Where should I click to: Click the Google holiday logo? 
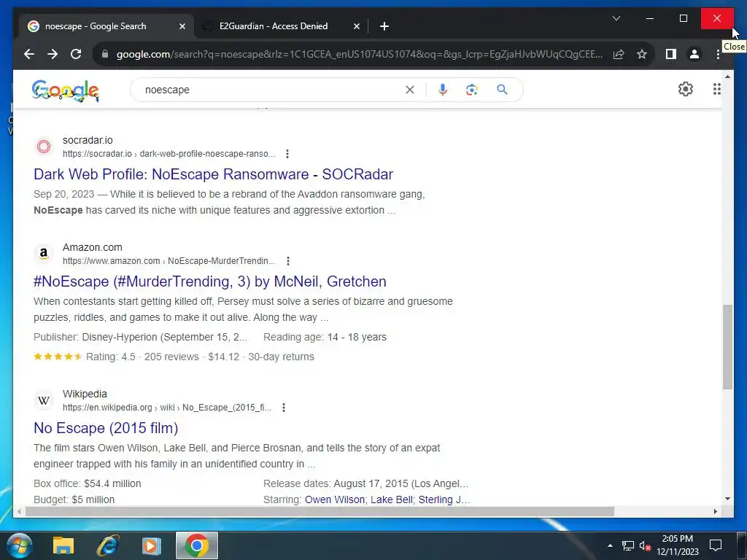click(x=65, y=90)
